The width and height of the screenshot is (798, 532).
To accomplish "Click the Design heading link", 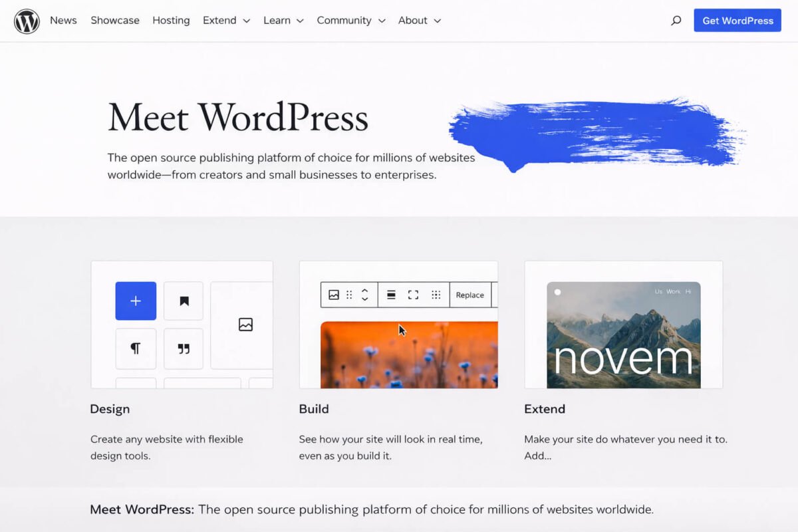I will coord(110,409).
